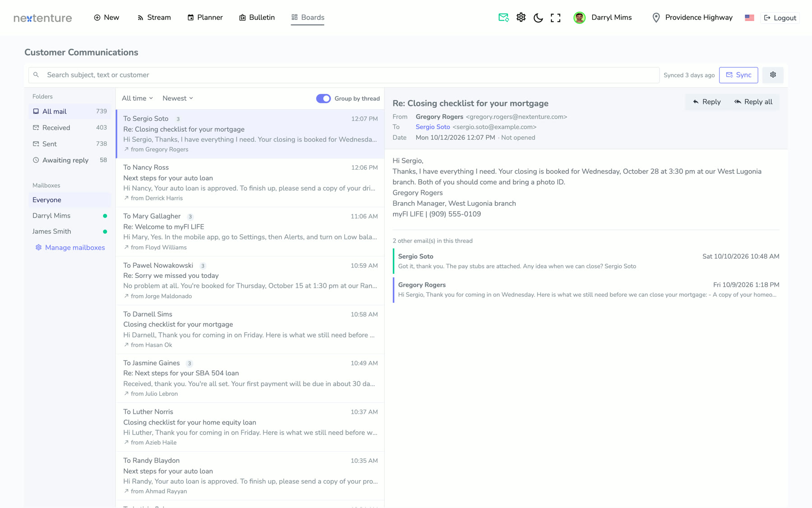The width and height of the screenshot is (812, 508).
Task: Open the Sergio Soto recipient link
Action: pos(433,127)
